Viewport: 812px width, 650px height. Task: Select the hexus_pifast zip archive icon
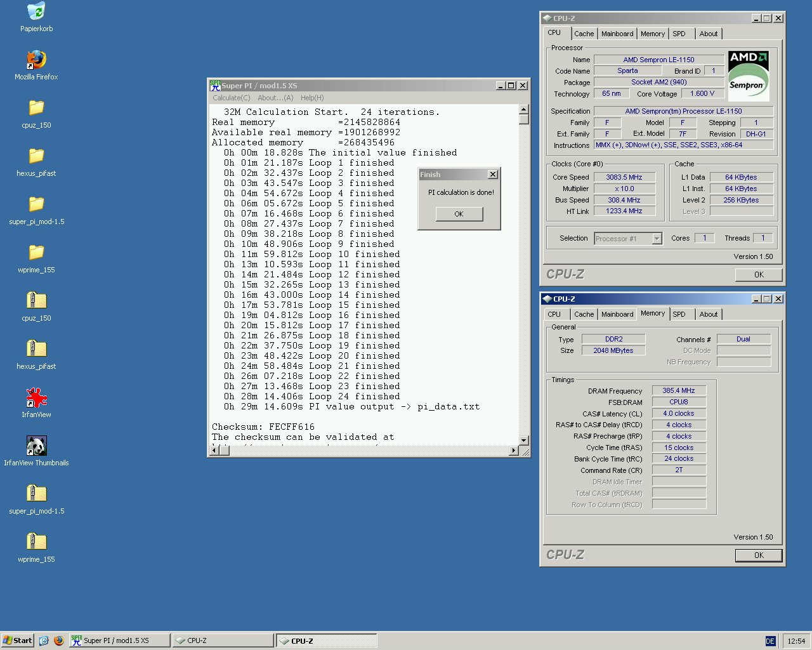[36, 349]
